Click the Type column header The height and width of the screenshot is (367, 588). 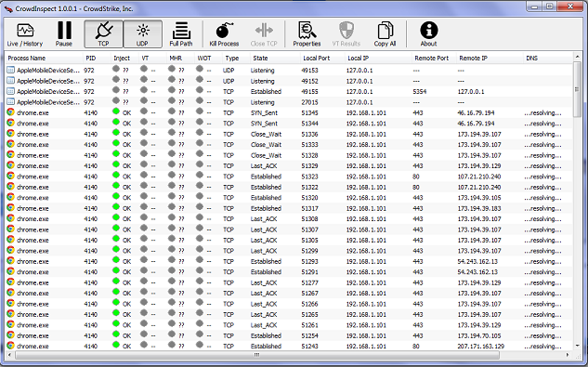236,59
